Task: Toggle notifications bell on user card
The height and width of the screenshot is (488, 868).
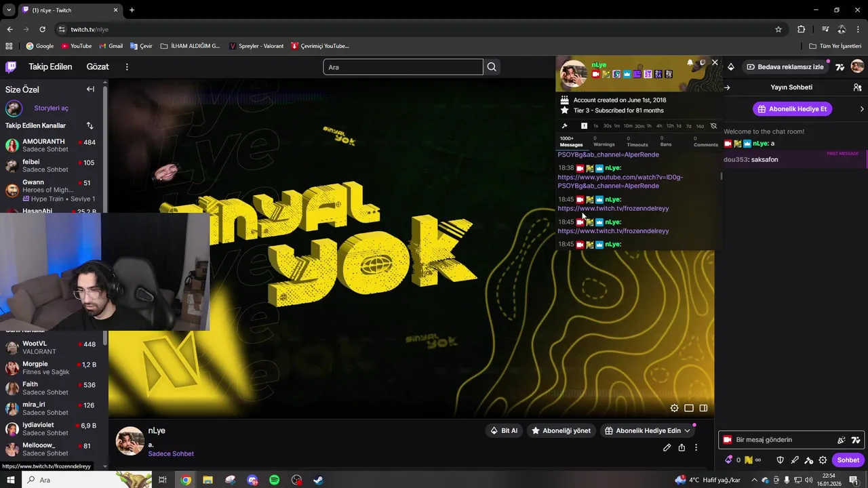Action: click(x=690, y=62)
